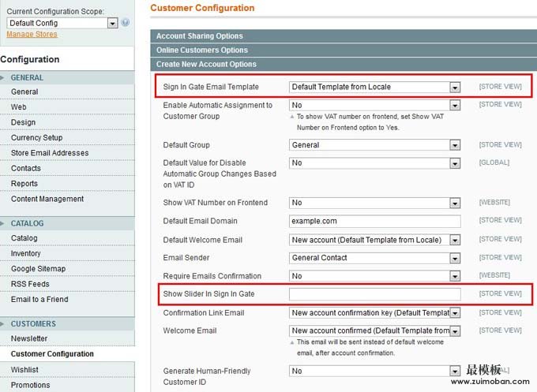Click the Show Slider In Sign In Gate field

(x=374, y=294)
